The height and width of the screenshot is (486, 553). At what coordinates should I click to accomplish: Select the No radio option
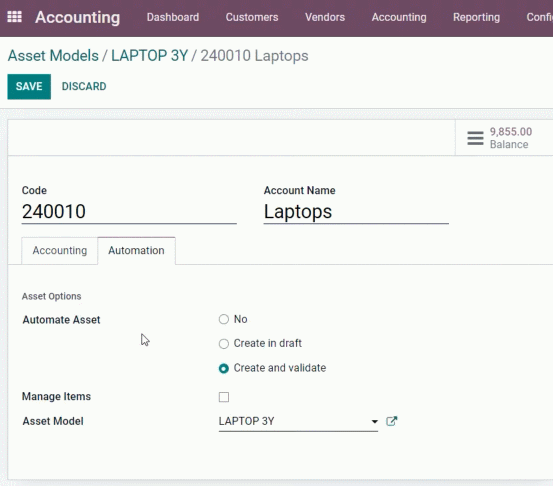point(224,319)
